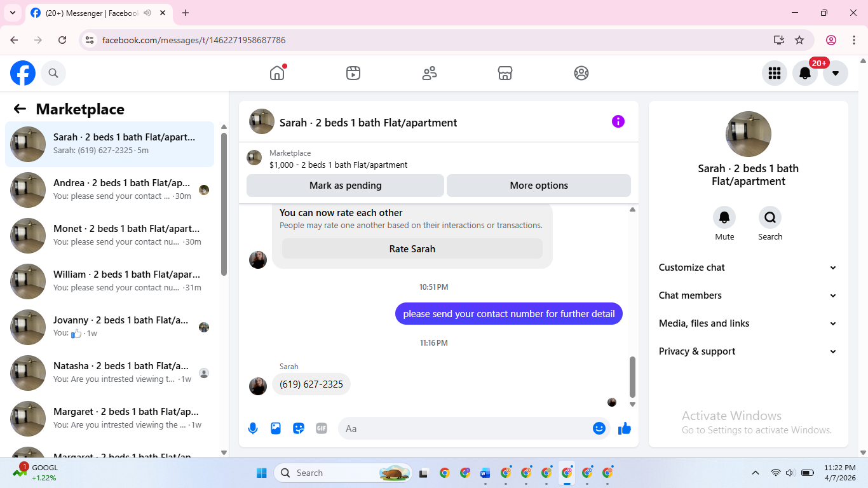The image size is (868, 488).
Task: Open the emoji picker in message box
Action: coord(599,428)
